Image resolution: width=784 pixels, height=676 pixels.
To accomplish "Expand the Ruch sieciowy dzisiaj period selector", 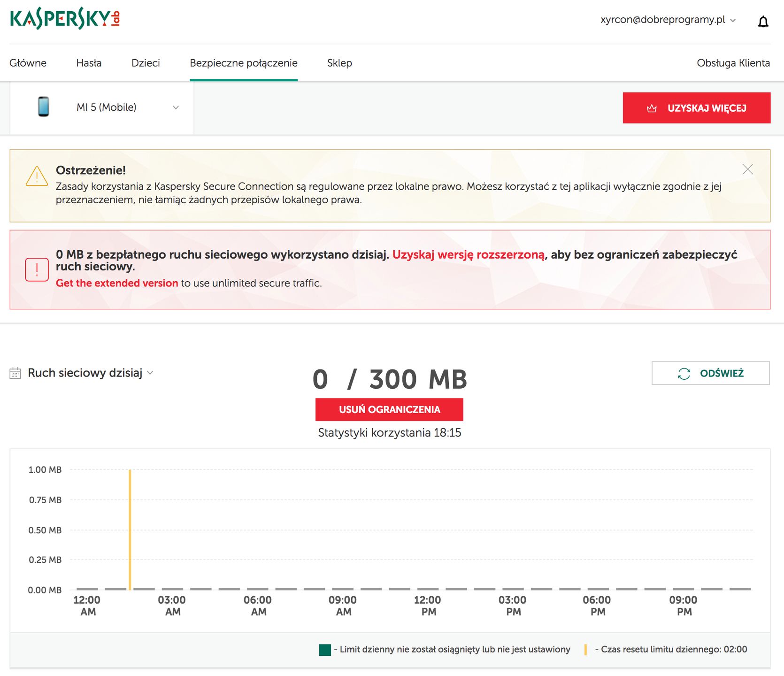I will click(91, 373).
